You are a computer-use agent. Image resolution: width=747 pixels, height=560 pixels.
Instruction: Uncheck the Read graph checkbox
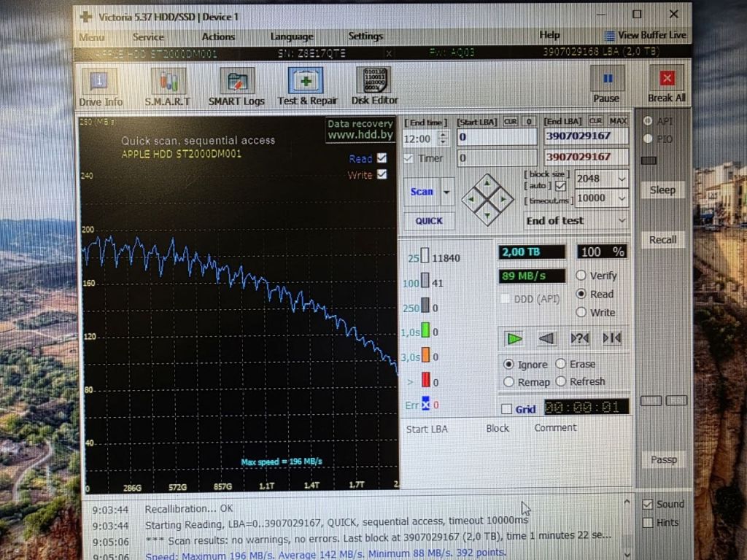(x=382, y=157)
